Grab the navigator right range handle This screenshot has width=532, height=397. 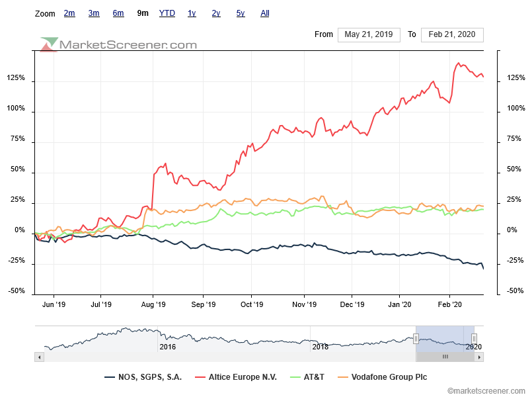[x=475, y=339]
